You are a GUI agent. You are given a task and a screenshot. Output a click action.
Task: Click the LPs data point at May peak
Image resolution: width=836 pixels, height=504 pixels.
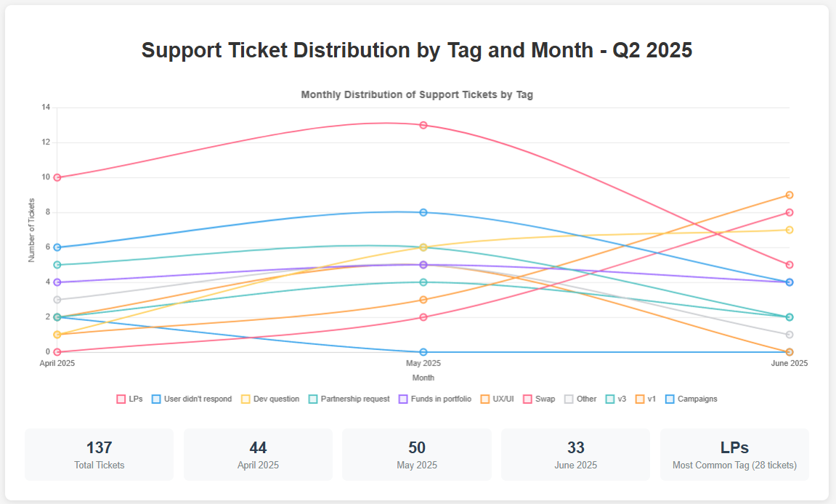point(423,125)
